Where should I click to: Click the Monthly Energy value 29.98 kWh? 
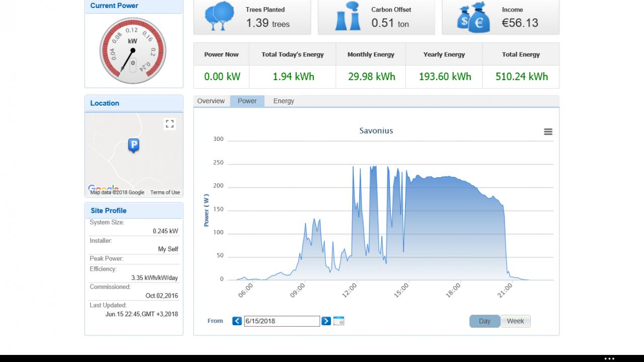tap(372, 77)
